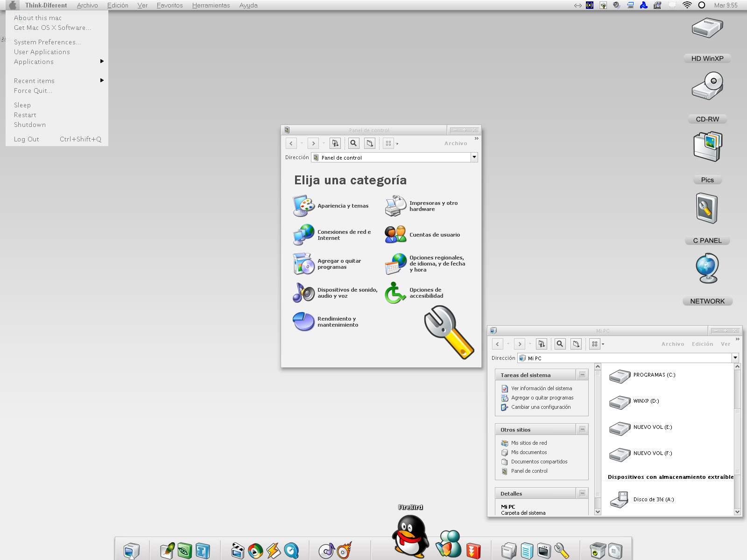The width and height of the screenshot is (747, 560).
Task: Click the speaker volume icon in menu bar
Action: [616, 5]
